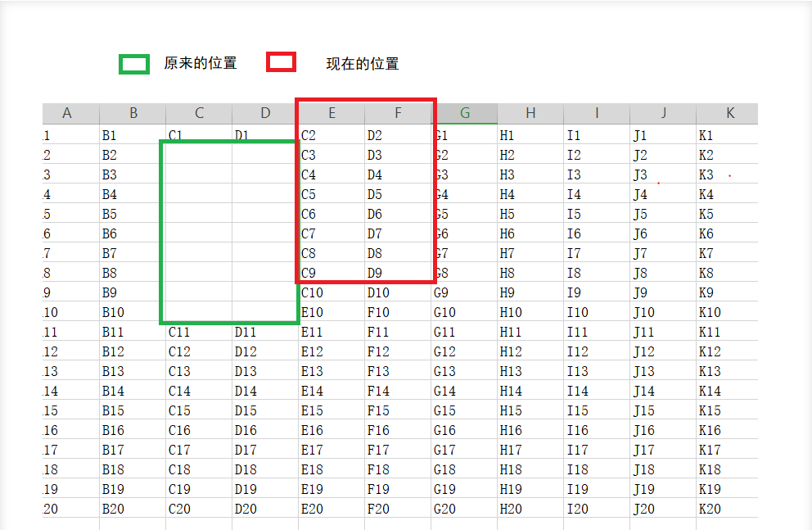The height and width of the screenshot is (530, 812).
Task: Select column C header
Action: click(x=199, y=113)
